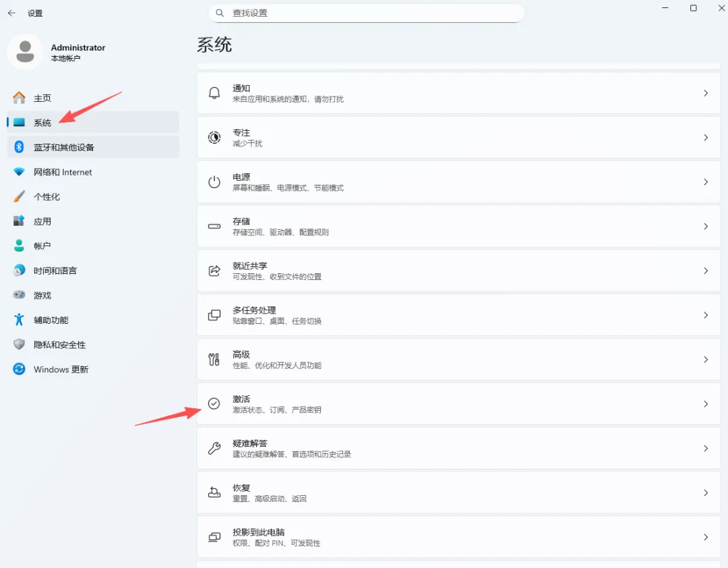
Task: Go to 时间和语言 settings
Action: click(93, 270)
